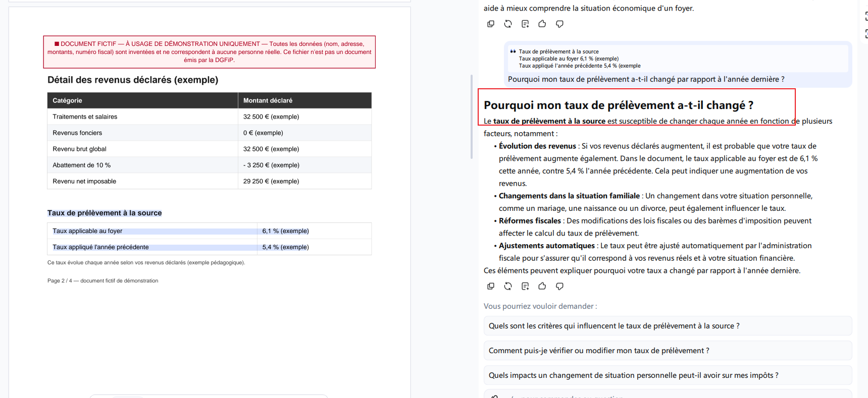Click the 'Taux appliqué l'année précédente' cell in the PDF table
Screen dimensions: 868x398
pyautogui.click(x=152, y=247)
